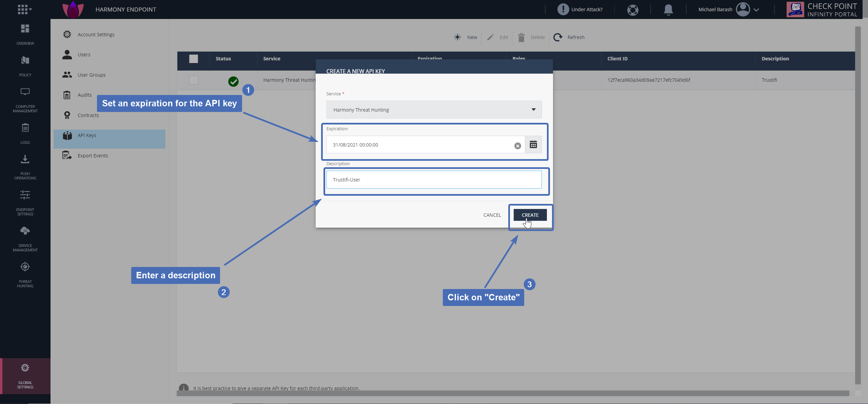Sort by Status column header

(x=223, y=59)
